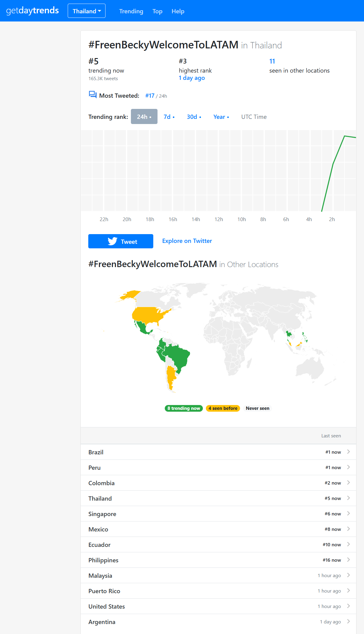Expand the Peru row in locations list

click(x=218, y=467)
